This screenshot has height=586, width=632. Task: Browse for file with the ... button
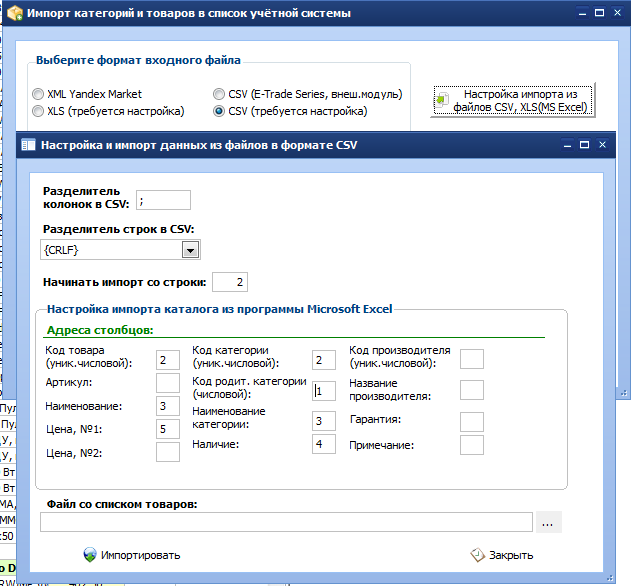(548, 523)
